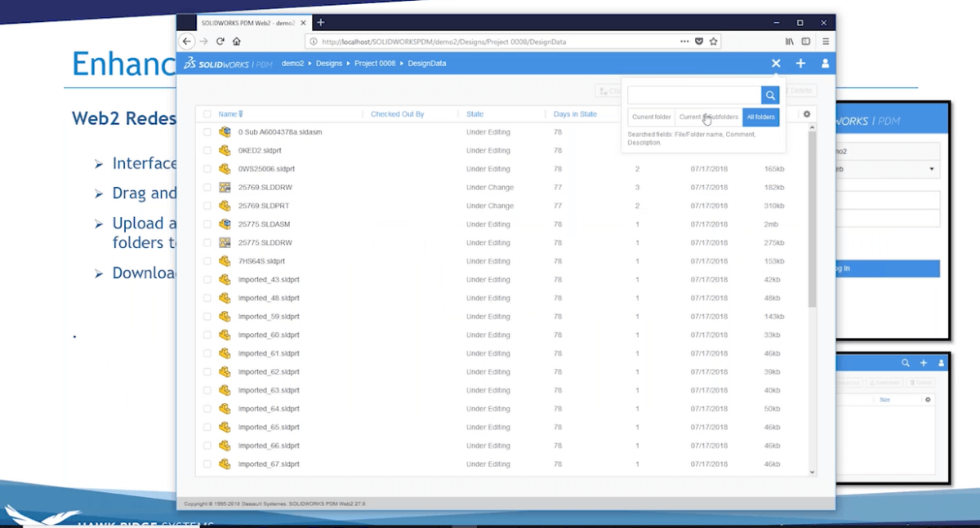The height and width of the screenshot is (528, 980).
Task: Click the SOLIDWORKS PDM logo
Action: pos(228,63)
